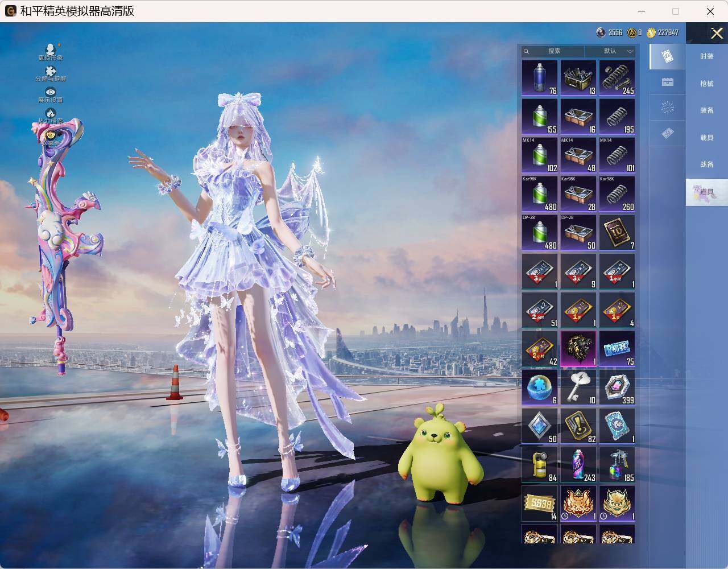Click the gold coin balance 227947
Image resolution: width=728 pixels, height=569 pixels.
pos(663,33)
